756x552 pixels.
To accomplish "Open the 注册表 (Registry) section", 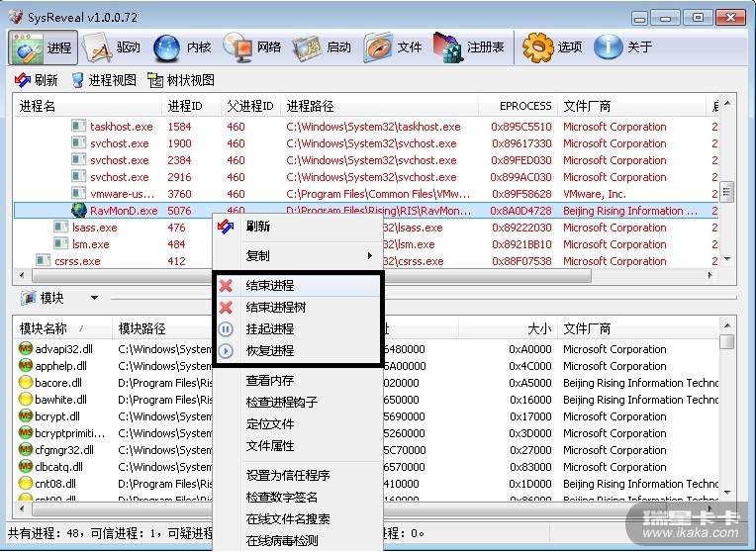I will tap(469, 47).
